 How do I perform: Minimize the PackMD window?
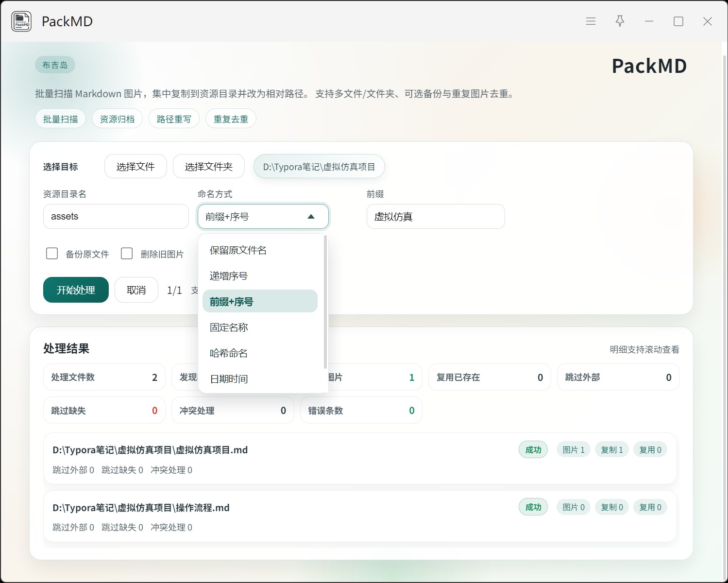[649, 21]
